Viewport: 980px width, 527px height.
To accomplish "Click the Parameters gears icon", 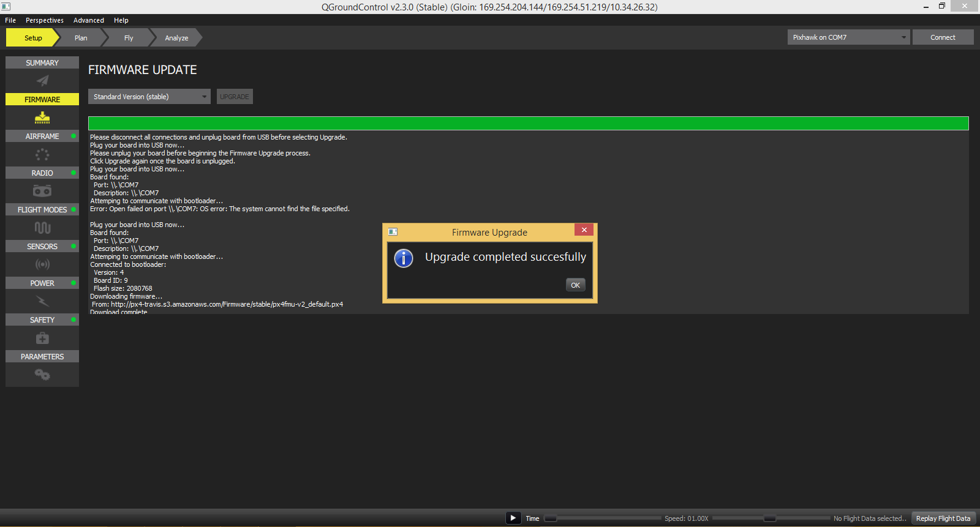I will [42, 375].
